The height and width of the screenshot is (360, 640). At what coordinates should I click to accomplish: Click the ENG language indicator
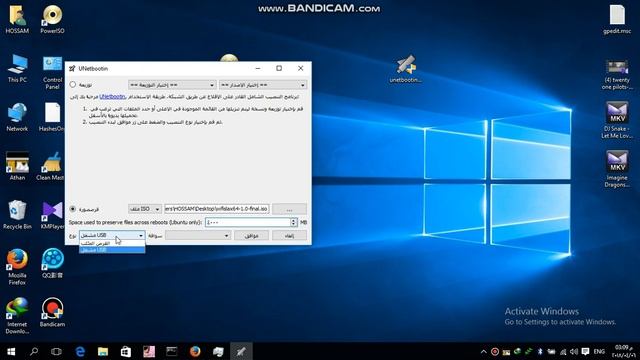(599, 351)
